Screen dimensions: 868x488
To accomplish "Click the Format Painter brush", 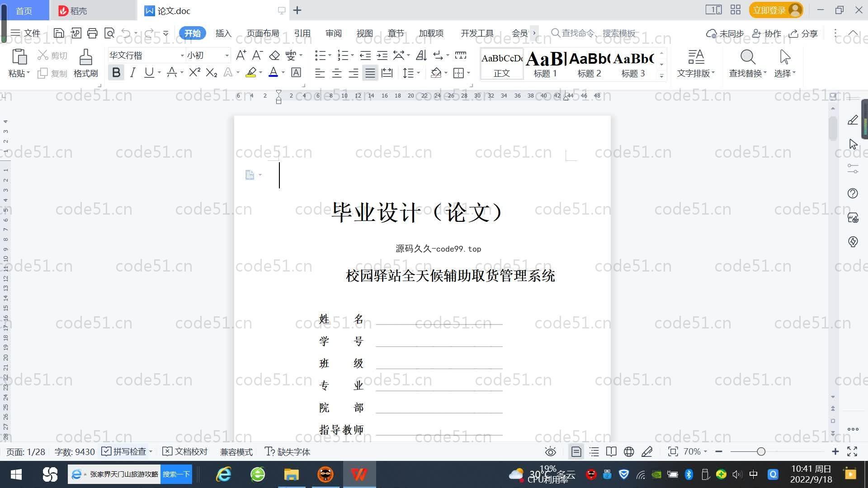I will 85,57.
